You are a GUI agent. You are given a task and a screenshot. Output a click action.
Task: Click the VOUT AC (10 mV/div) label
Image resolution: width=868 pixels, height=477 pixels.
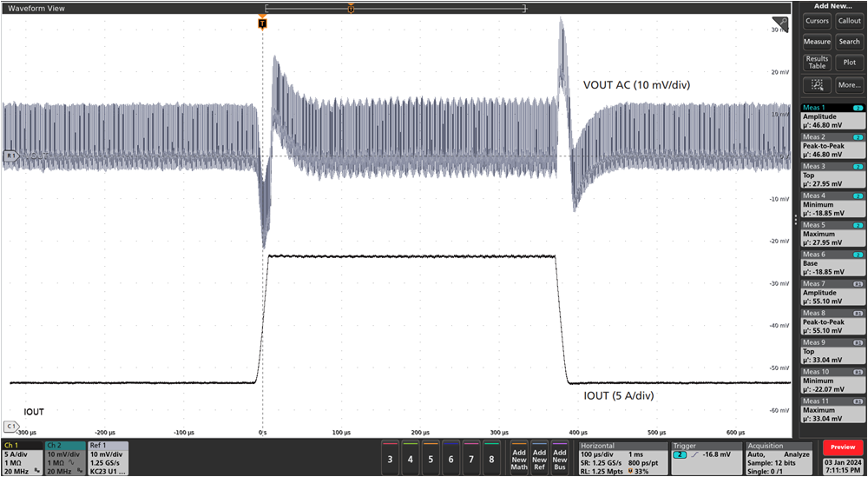[636, 85]
